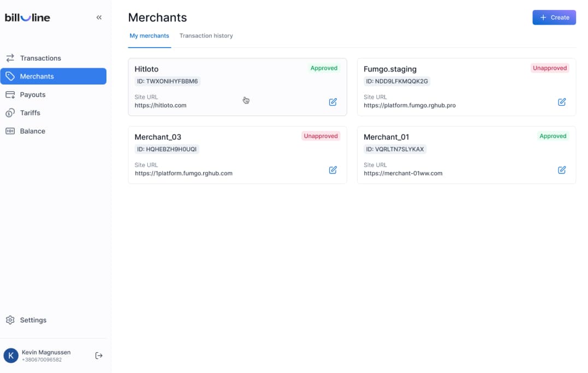
Task: Click the Billline logo
Action: [x=27, y=17]
